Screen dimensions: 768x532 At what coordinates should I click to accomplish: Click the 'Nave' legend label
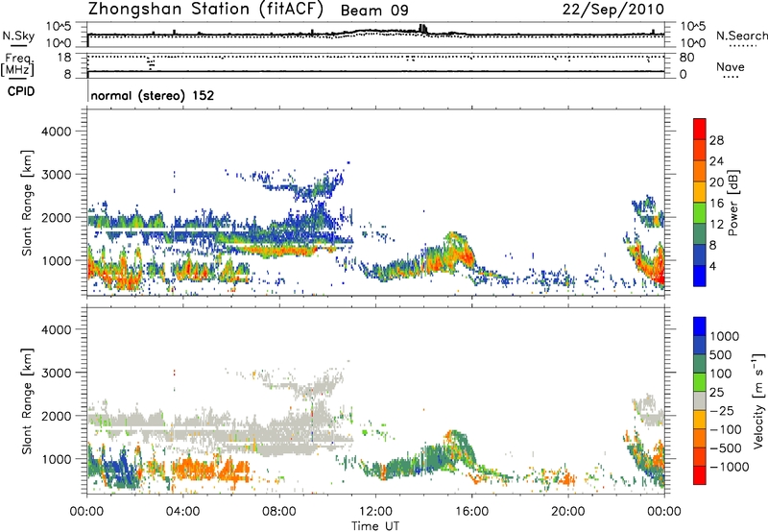(x=731, y=66)
